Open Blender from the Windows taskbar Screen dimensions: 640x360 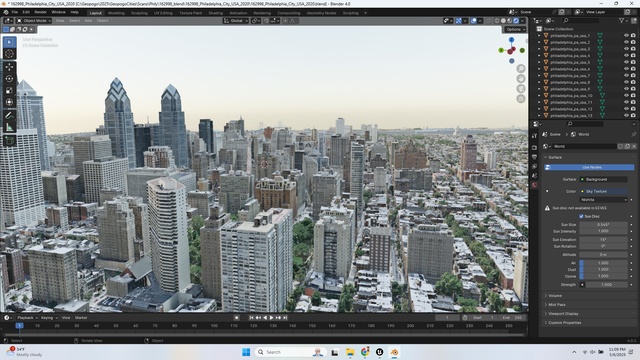pyautogui.click(x=394, y=352)
